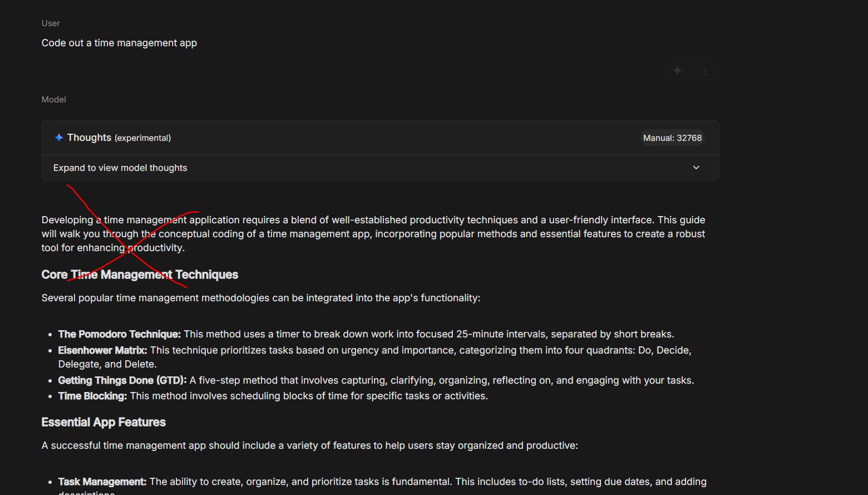Click the sentence "A successful time management app"
The height and width of the screenshot is (495, 868).
(309, 445)
